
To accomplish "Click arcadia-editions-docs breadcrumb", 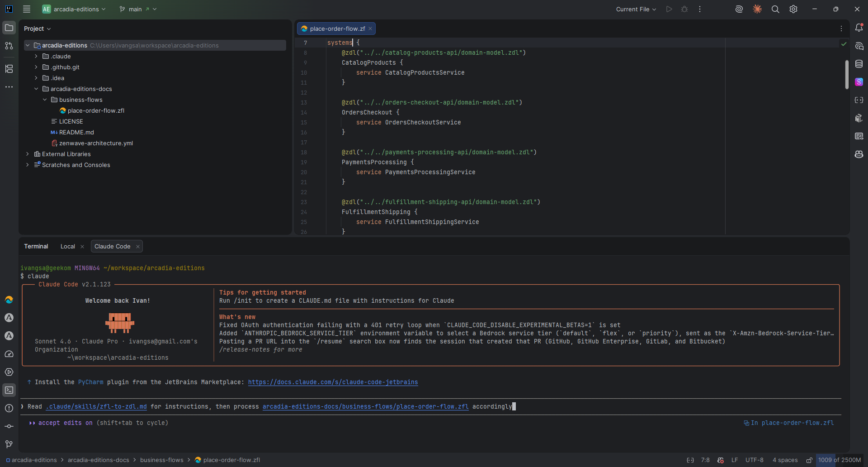I will (99, 460).
